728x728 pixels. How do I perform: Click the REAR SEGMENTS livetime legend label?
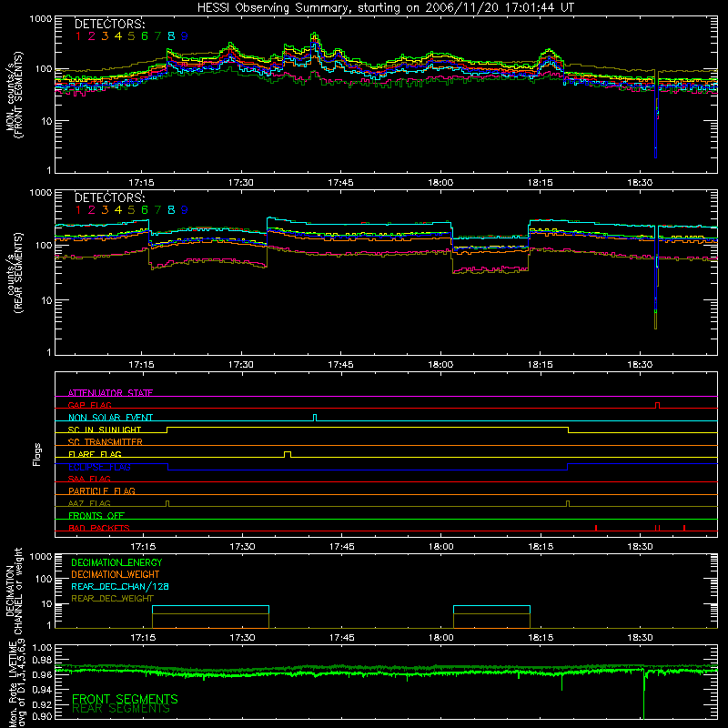point(121,709)
